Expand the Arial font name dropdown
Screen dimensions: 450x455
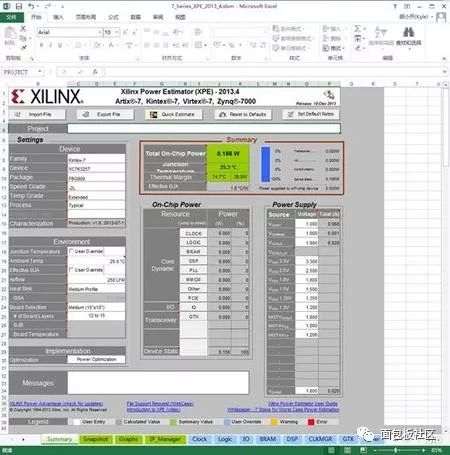[x=100, y=32]
